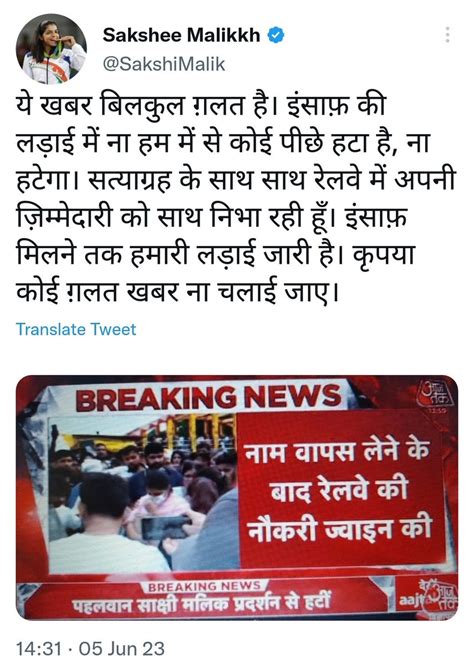
Task: Click the first line of tweet text ये खबर
Action: (201, 106)
